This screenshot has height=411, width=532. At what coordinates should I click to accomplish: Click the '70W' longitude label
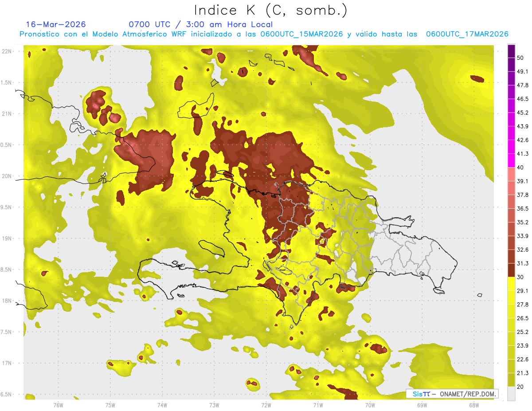(370, 405)
